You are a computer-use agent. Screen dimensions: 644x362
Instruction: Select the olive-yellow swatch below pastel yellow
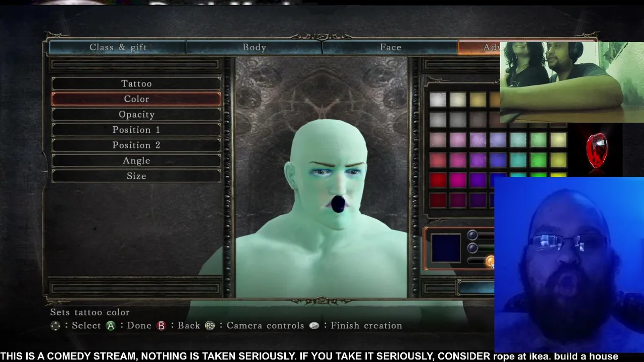coord(558,160)
